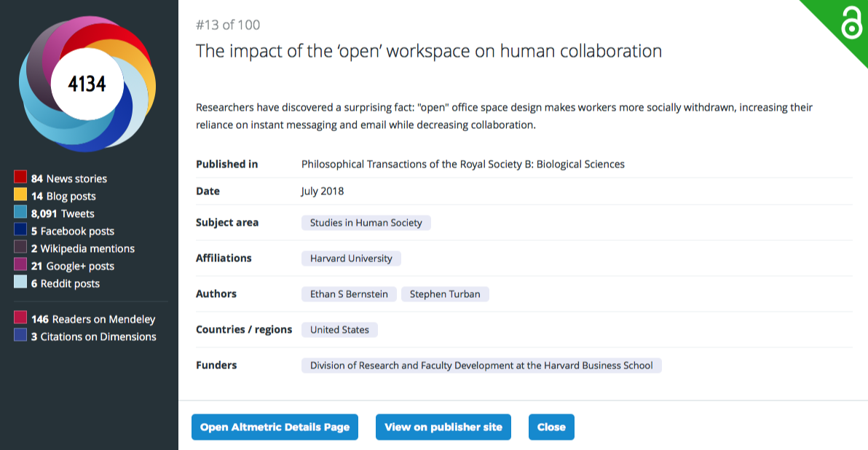Select author tag Ethan S Bernstein

point(349,294)
